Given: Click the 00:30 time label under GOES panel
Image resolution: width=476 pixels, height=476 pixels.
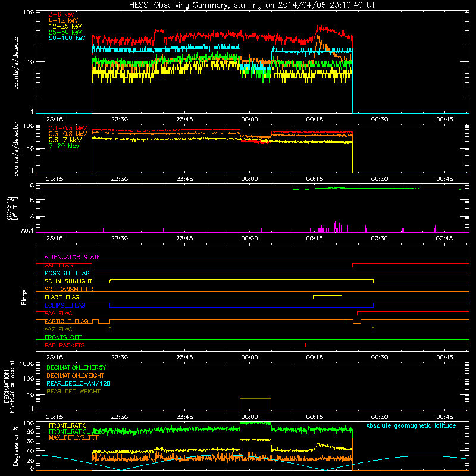Looking at the screenshot, I should pos(380,239).
